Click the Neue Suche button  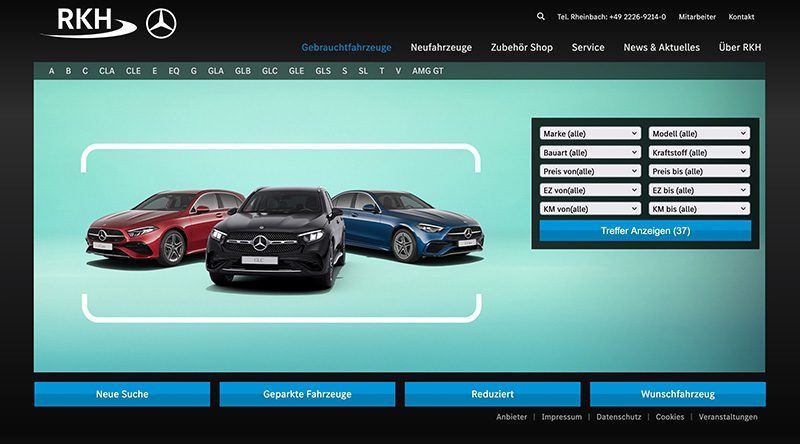pos(122,394)
